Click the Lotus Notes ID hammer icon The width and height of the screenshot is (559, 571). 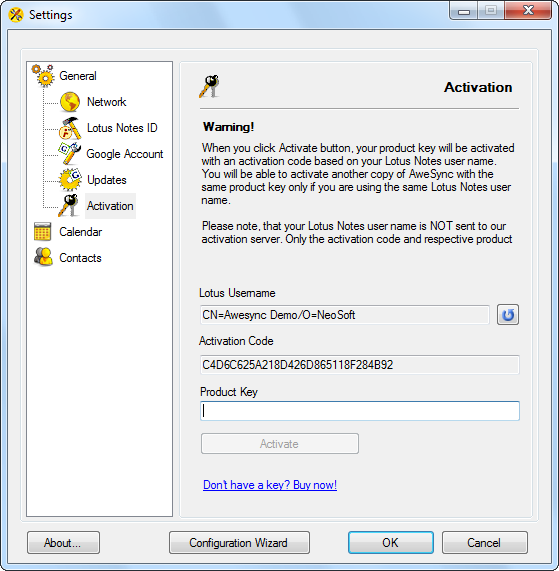coord(70,128)
